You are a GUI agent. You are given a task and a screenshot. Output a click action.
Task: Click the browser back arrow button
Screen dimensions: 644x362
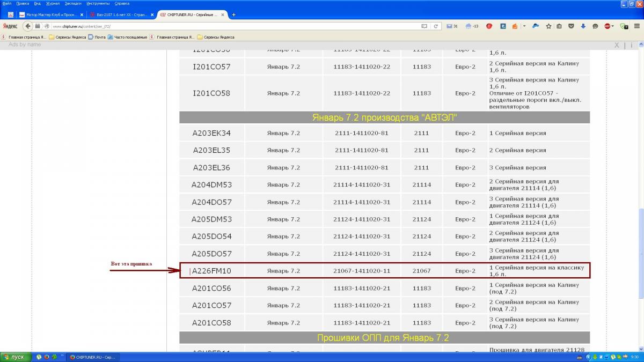tap(27, 26)
